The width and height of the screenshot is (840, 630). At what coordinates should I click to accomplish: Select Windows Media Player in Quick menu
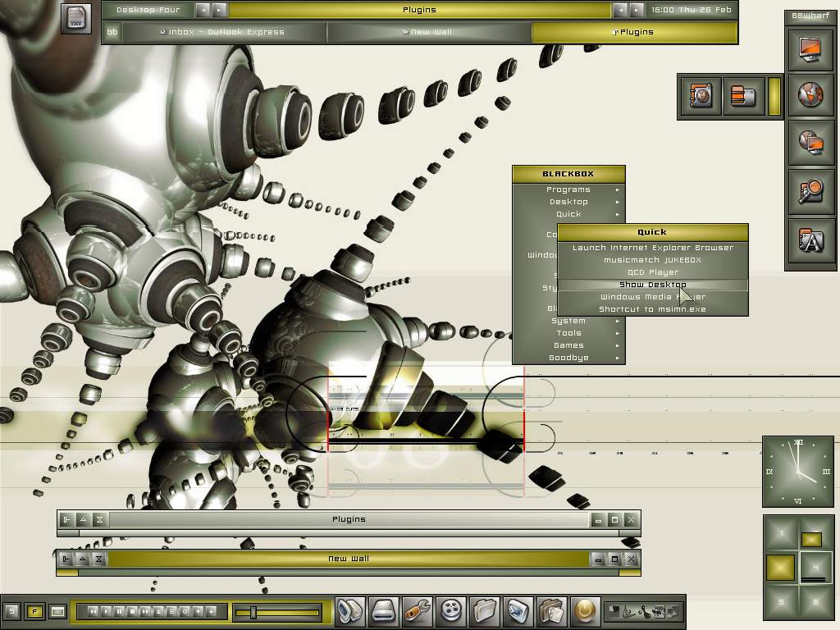[x=652, y=297]
